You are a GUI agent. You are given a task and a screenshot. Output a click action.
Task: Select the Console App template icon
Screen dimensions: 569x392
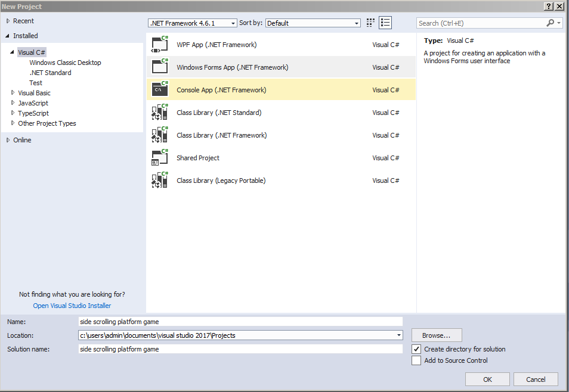(x=160, y=90)
